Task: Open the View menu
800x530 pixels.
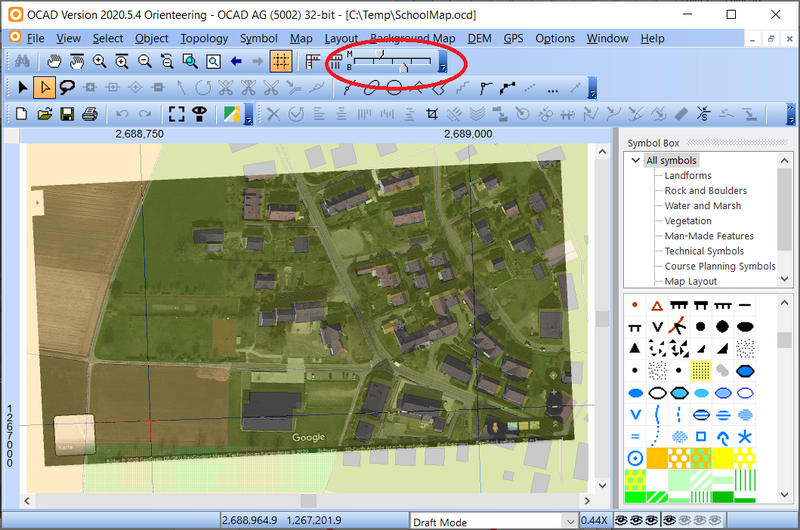Action: tap(68, 38)
